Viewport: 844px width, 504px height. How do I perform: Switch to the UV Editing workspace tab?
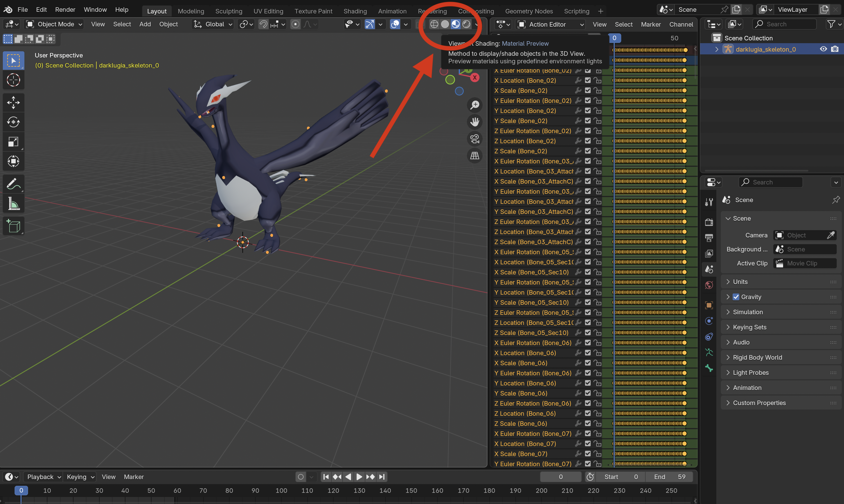(268, 11)
